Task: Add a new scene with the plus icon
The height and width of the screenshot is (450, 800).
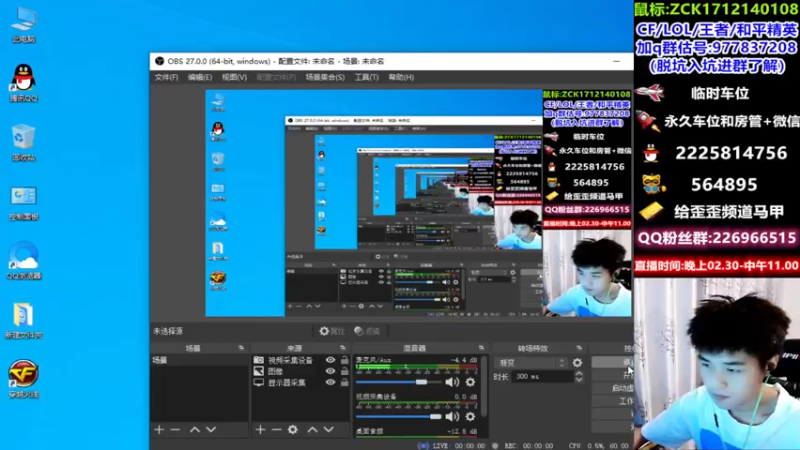Action: point(159,430)
